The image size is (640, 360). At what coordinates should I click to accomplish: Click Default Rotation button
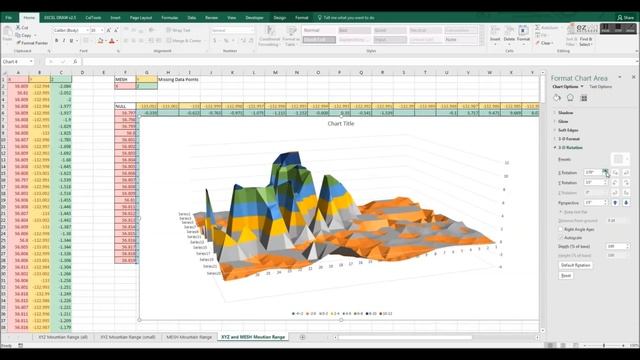(x=576, y=265)
